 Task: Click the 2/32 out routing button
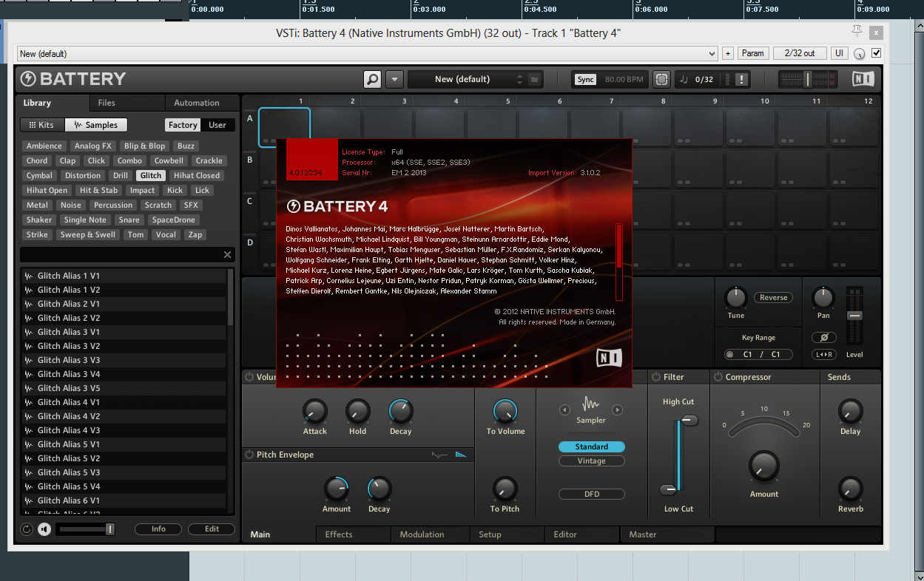800,53
